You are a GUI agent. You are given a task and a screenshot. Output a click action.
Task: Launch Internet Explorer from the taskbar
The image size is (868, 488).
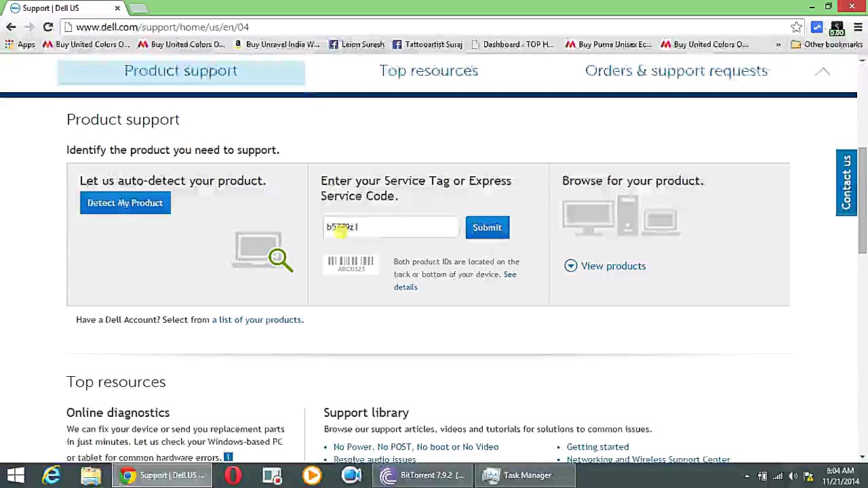(51, 474)
